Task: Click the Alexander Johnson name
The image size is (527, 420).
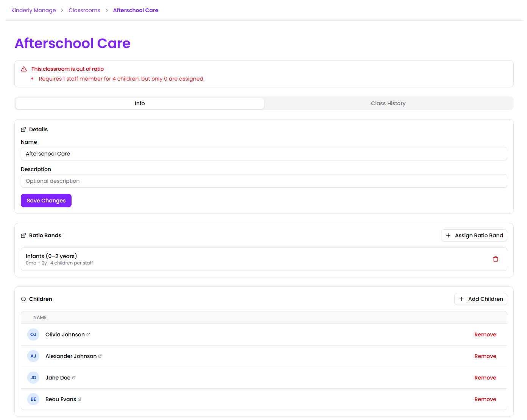Action: (x=71, y=356)
